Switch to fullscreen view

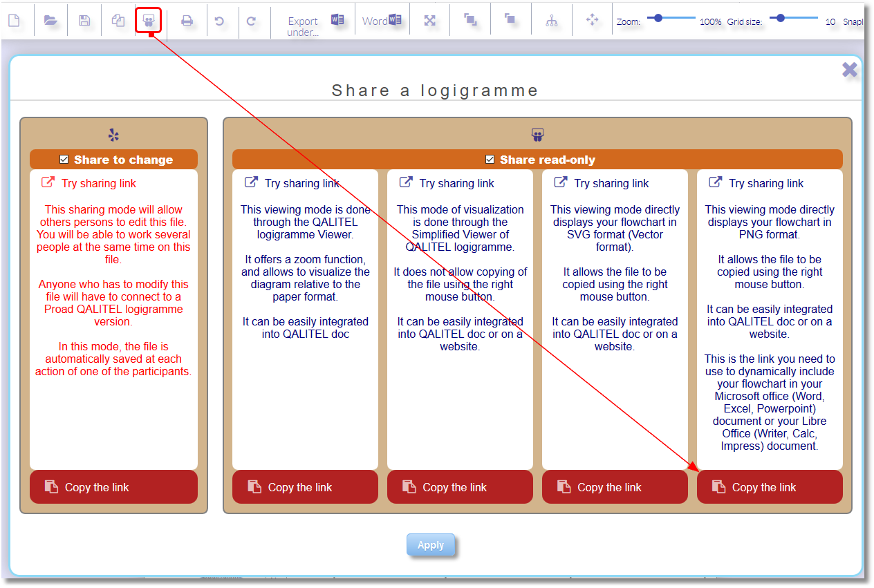[x=429, y=19]
